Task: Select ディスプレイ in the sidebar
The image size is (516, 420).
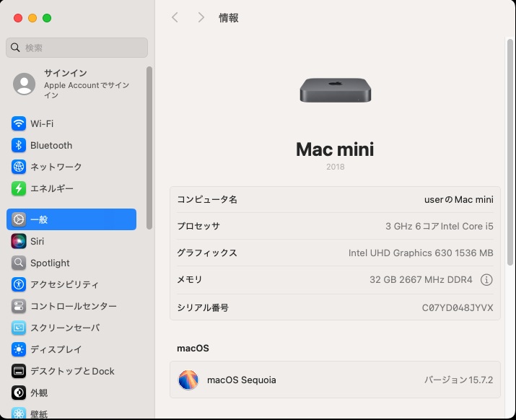Action: tap(56, 349)
